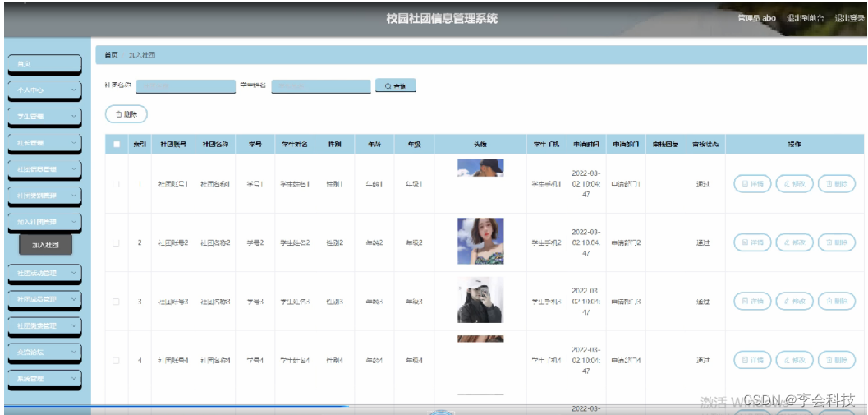
Task: Click the cell 年级4
Action: coord(414,360)
